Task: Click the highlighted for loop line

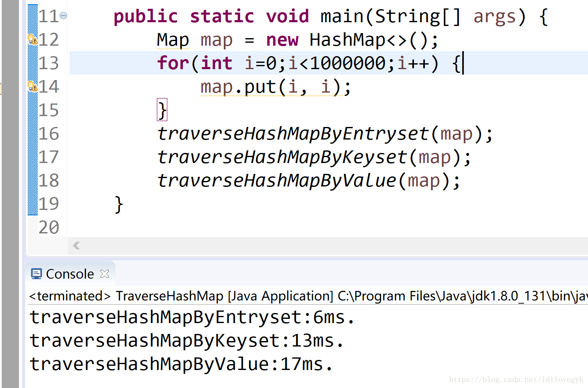Action: (294, 63)
